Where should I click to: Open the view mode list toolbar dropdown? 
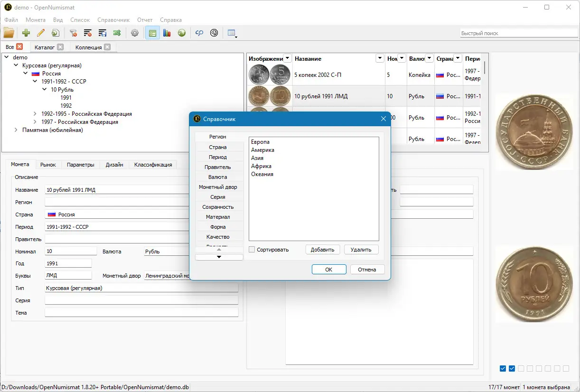(x=232, y=33)
